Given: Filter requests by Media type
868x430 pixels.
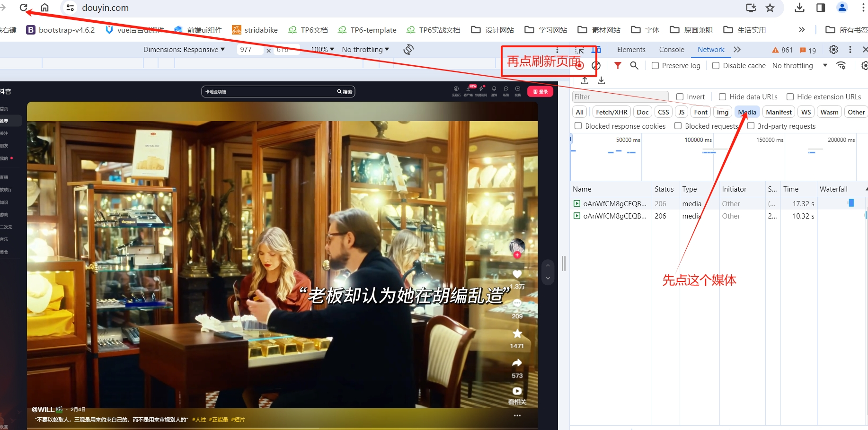Looking at the screenshot, I should pyautogui.click(x=747, y=112).
